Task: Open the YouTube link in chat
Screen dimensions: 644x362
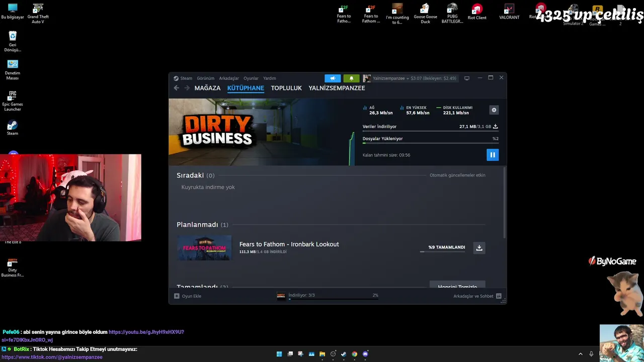Action: click(x=93, y=336)
